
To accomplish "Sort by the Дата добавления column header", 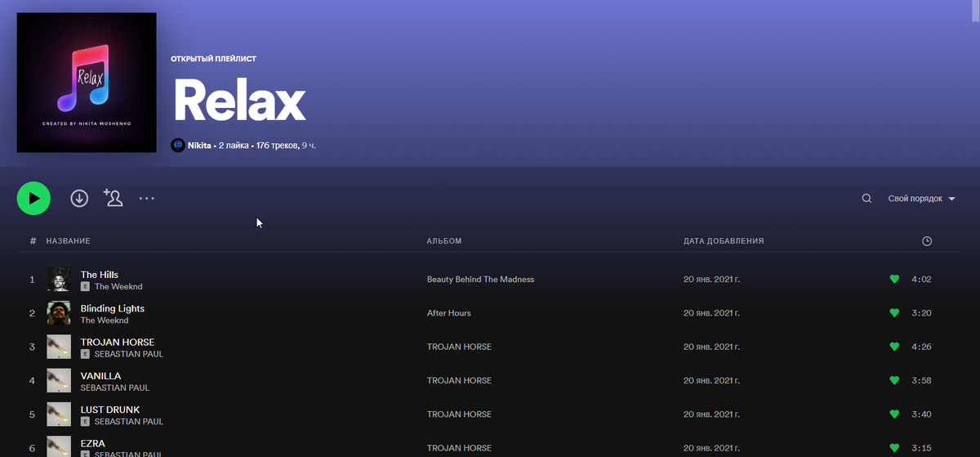I will coord(724,241).
